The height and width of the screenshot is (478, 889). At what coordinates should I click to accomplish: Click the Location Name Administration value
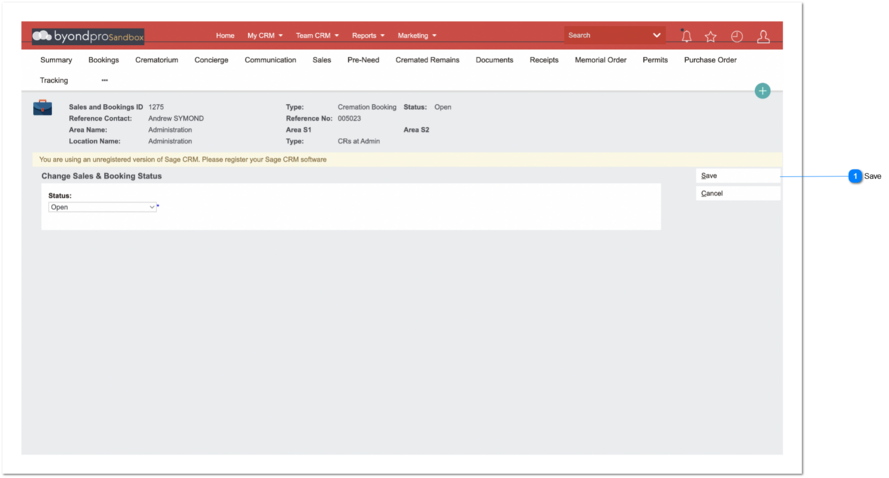click(170, 141)
